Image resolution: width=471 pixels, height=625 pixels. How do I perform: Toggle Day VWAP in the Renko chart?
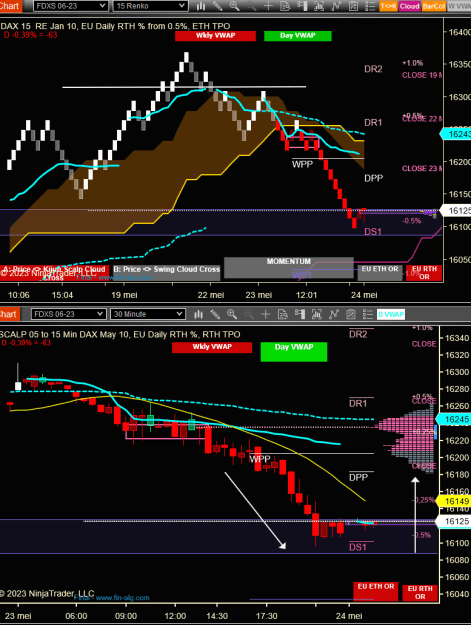pos(298,35)
